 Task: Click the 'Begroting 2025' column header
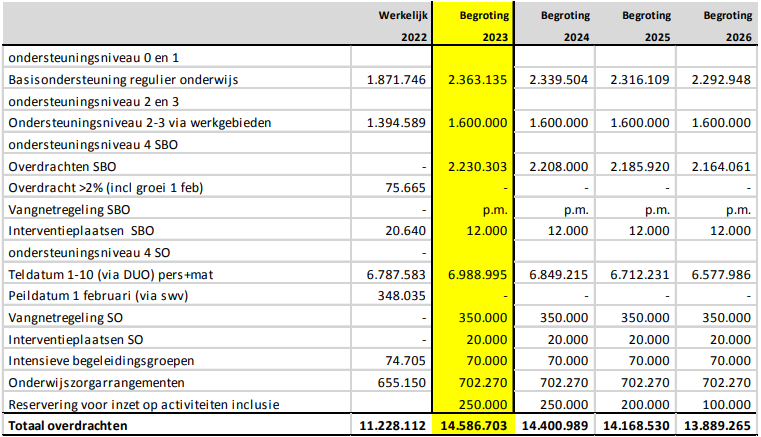tap(646, 26)
